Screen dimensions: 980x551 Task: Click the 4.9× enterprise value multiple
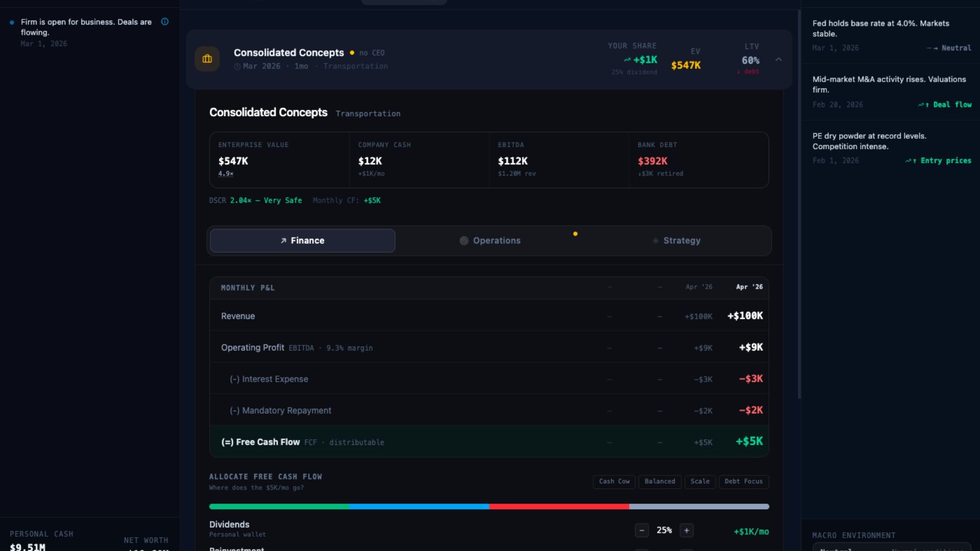pyautogui.click(x=226, y=174)
